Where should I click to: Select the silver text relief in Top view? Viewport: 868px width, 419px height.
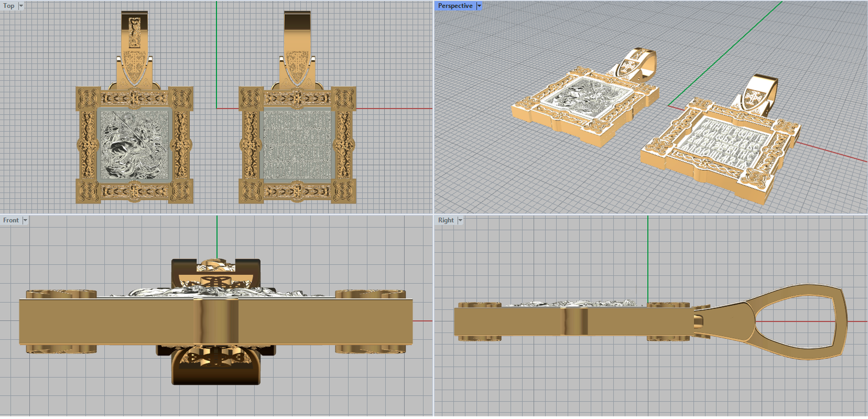[x=297, y=144]
